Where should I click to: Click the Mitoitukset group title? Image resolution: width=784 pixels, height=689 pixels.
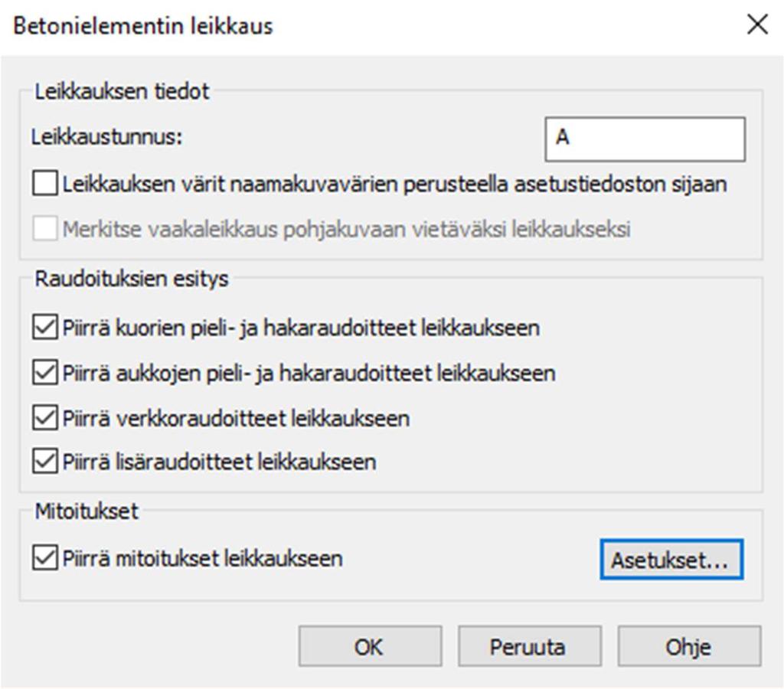coord(87,511)
